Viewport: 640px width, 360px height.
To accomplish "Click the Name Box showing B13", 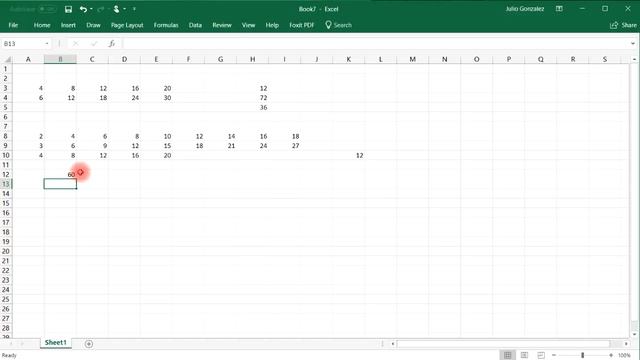I will (x=22, y=44).
